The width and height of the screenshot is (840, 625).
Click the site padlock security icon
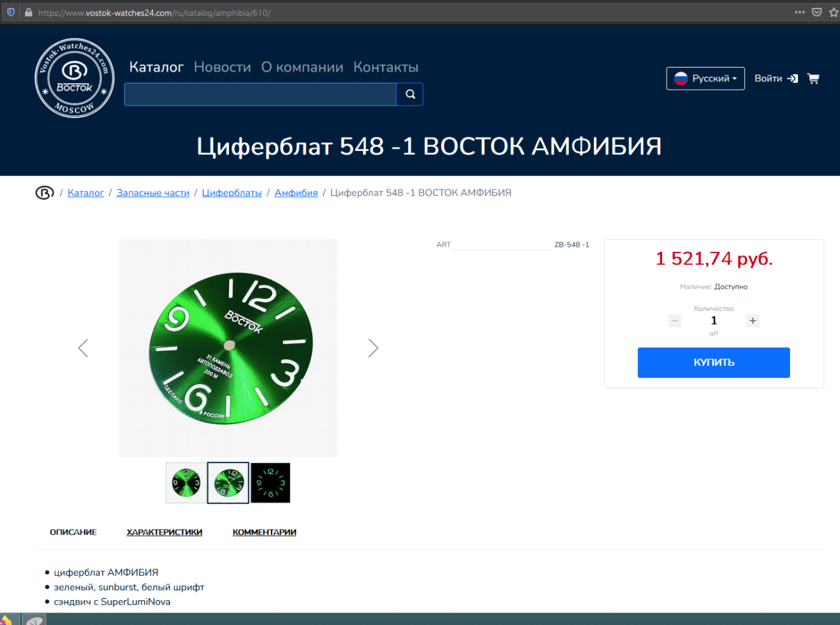[x=28, y=12]
